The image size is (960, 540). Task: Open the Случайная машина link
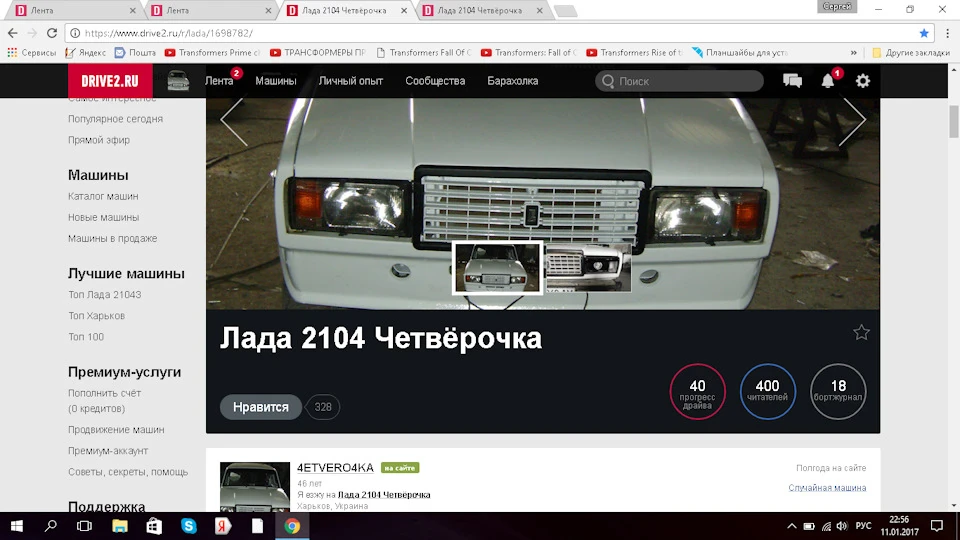click(827, 488)
